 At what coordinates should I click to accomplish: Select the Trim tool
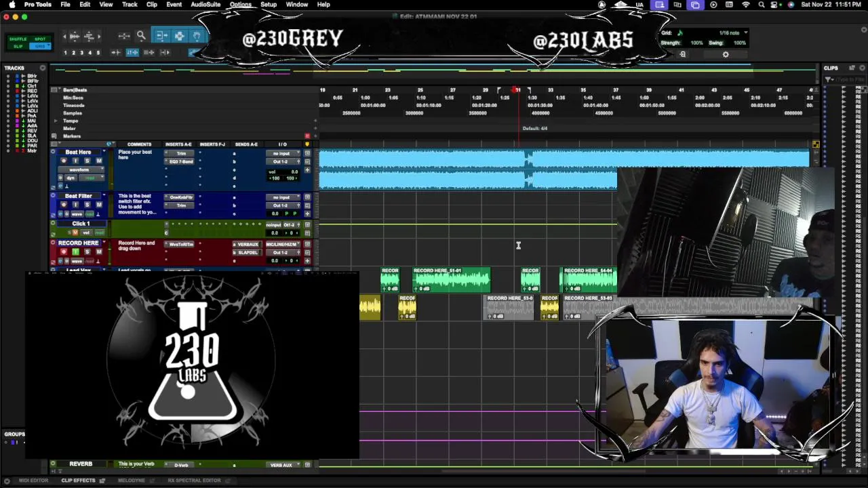coord(162,36)
